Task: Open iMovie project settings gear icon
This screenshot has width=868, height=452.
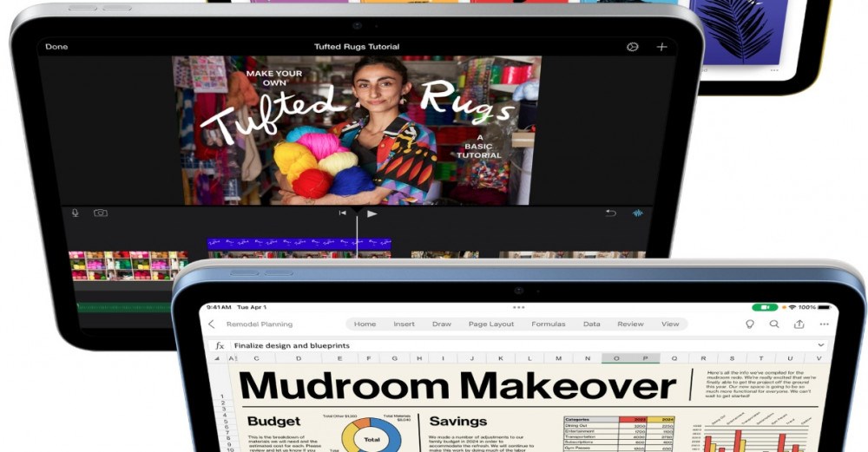Action: point(632,47)
